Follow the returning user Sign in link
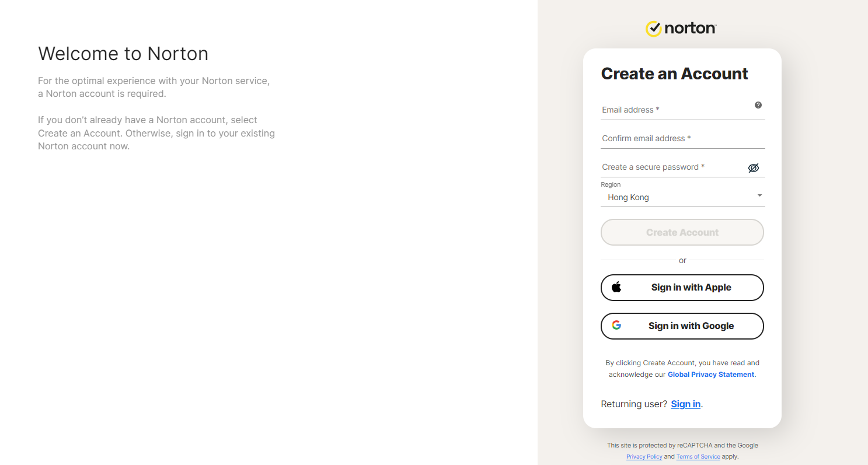Image resolution: width=868 pixels, height=465 pixels. tap(685, 404)
